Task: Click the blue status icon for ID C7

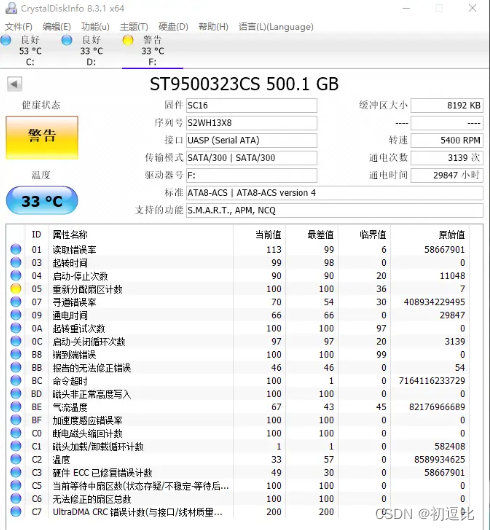Action: [x=16, y=512]
